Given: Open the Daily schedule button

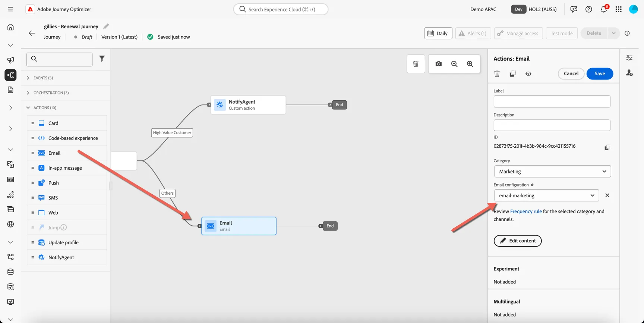Looking at the screenshot, I should tap(438, 33).
